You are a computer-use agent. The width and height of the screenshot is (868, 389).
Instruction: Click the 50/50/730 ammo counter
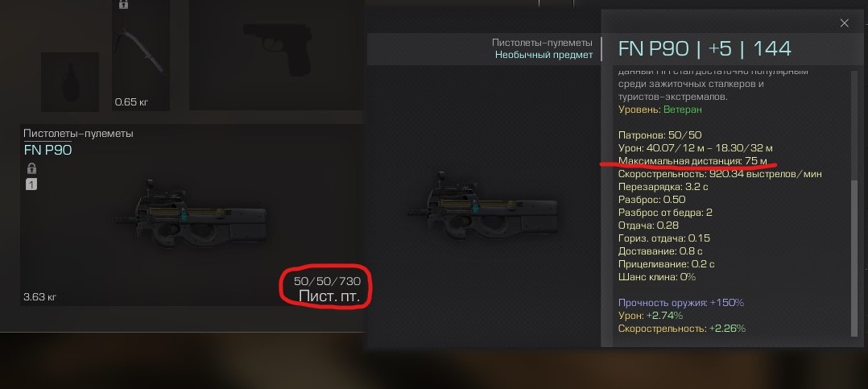click(x=327, y=281)
